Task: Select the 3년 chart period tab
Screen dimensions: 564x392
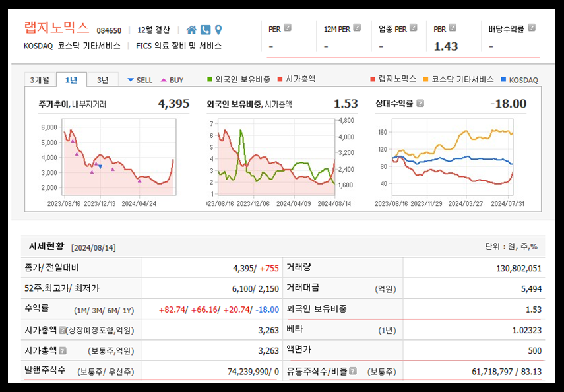Action: 103,80
